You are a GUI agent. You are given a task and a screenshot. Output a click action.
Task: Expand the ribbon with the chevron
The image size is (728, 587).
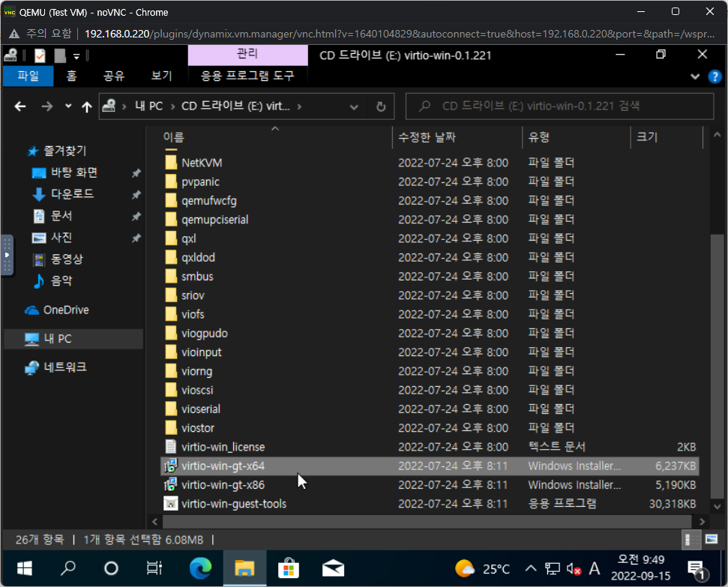pyautogui.click(x=695, y=76)
